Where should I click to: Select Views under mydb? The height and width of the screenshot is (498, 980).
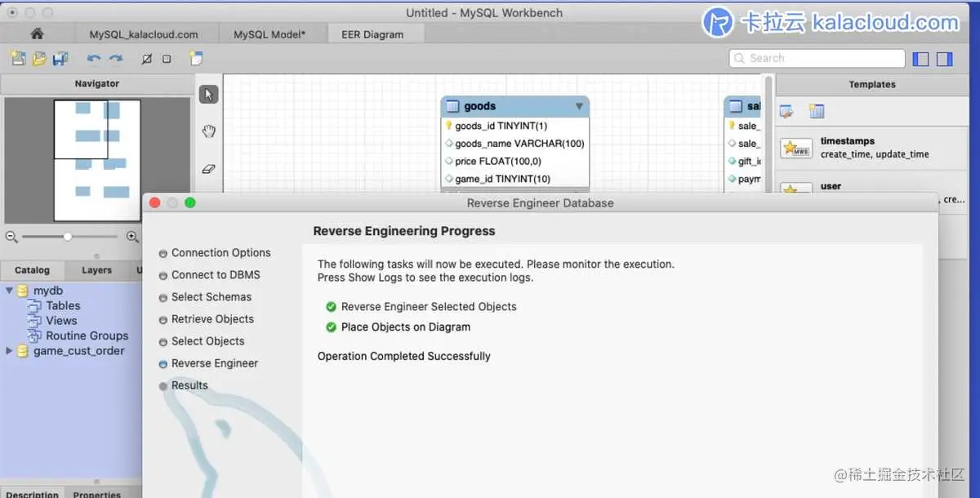(x=61, y=321)
